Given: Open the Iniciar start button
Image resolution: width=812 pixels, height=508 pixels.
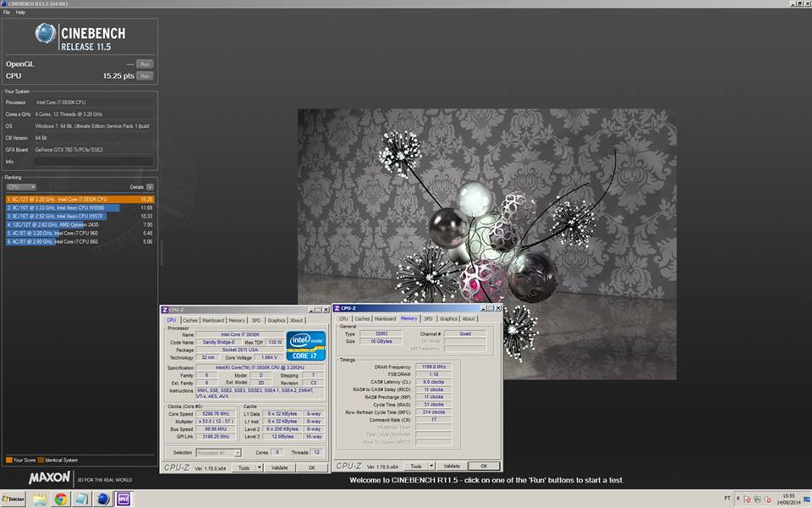Looking at the screenshot, I should point(14,500).
